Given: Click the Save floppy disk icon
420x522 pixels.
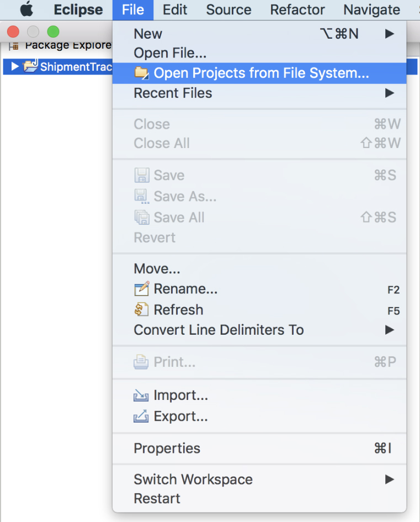Looking at the screenshot, I should pos(142,175).
